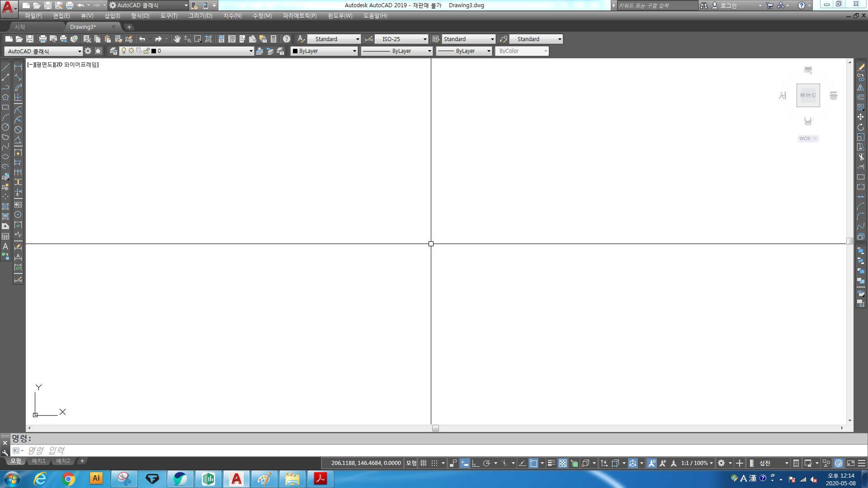The width and height of the screenshot is (868, 488).
Task: Click the Undo arrow in toolbar
Action: click(142, 39)
